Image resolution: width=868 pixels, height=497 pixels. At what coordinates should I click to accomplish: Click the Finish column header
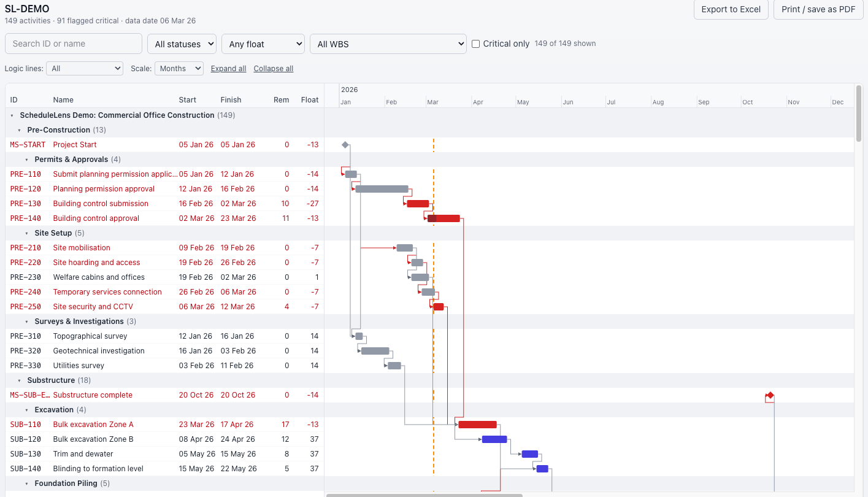pyautogui.click(x=231, y=100)
